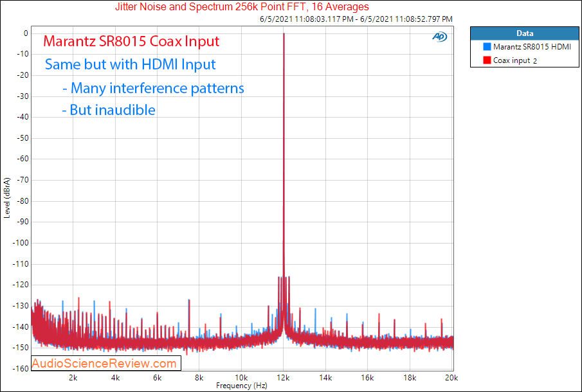Click the 16k frequency axis tick label
This screenshot has height=392, width=582.
[367, 377]
